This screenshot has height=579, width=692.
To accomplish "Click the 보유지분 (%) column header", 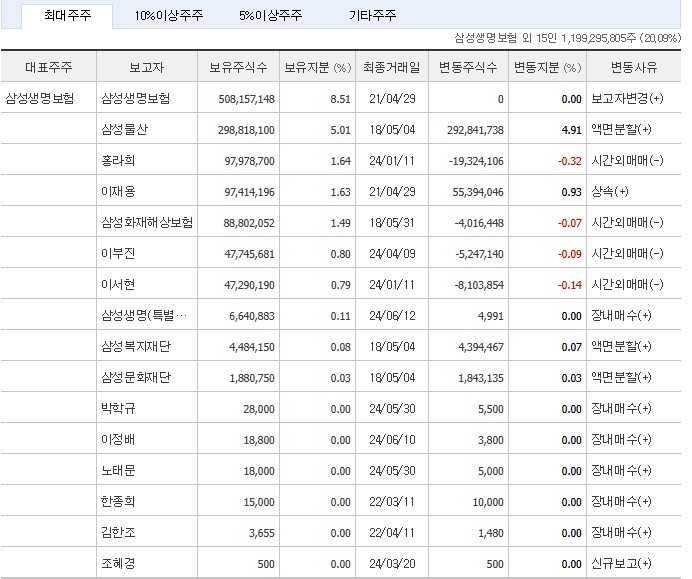I will point(317,67).
